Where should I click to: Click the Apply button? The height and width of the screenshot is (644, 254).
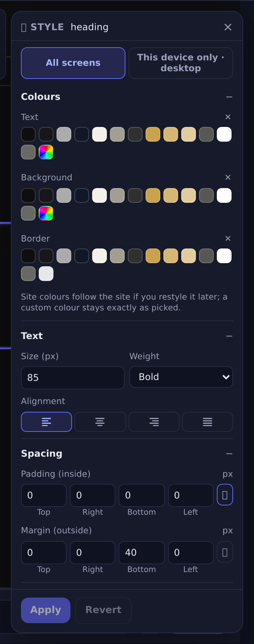46,610
